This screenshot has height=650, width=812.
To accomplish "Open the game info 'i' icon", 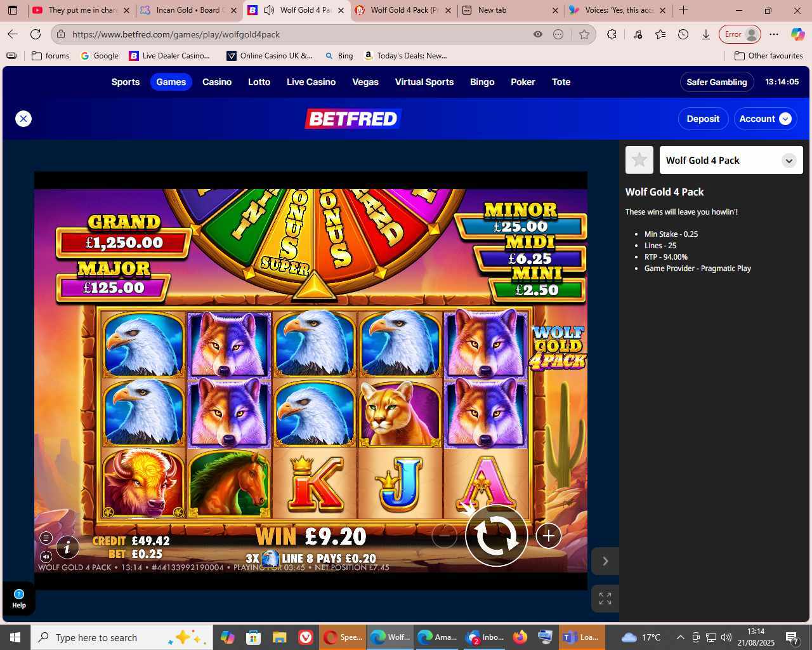I will (67, 547).
